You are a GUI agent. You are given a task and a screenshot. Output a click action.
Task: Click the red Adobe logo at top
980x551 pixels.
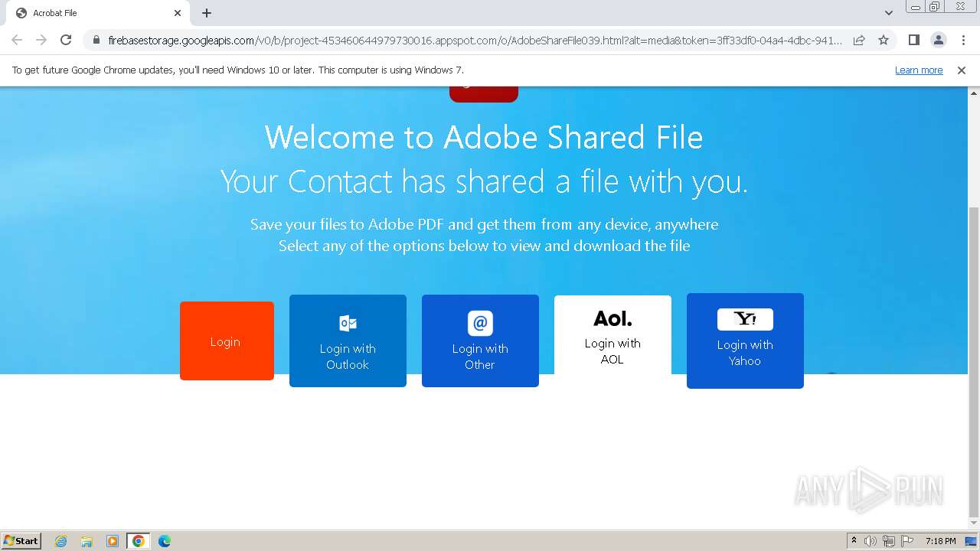coord(484,94)
